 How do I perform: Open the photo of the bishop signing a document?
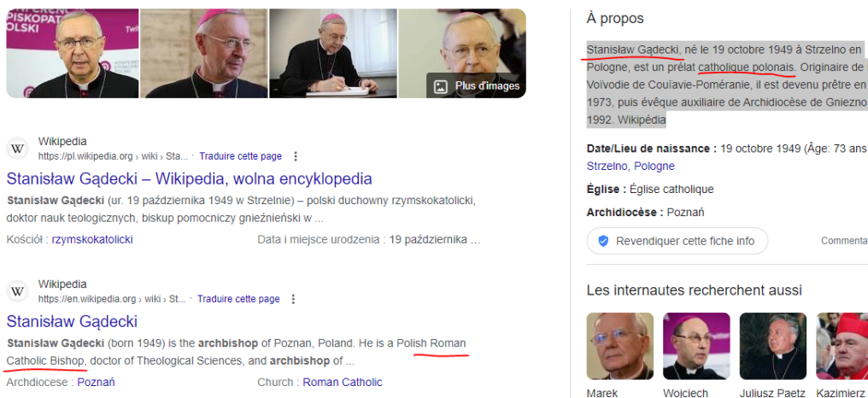point(333,53)
